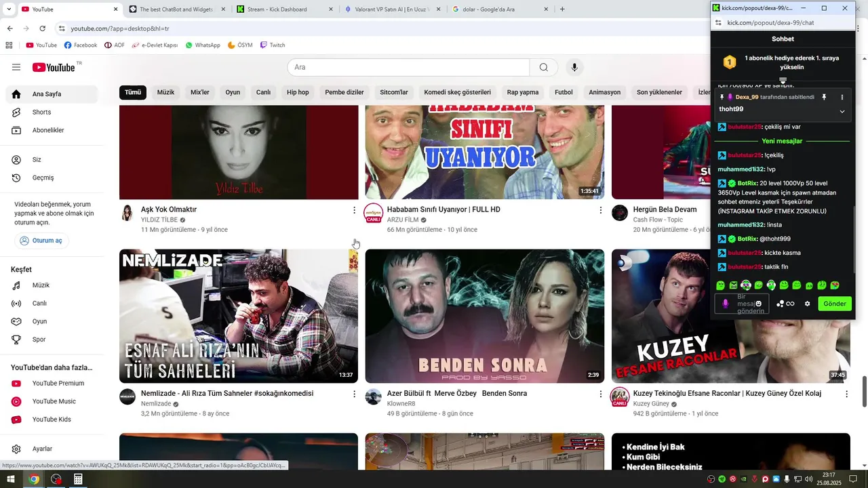Open WhatsApp bookmark
The image size is (868, 488).
coord(203,45)
